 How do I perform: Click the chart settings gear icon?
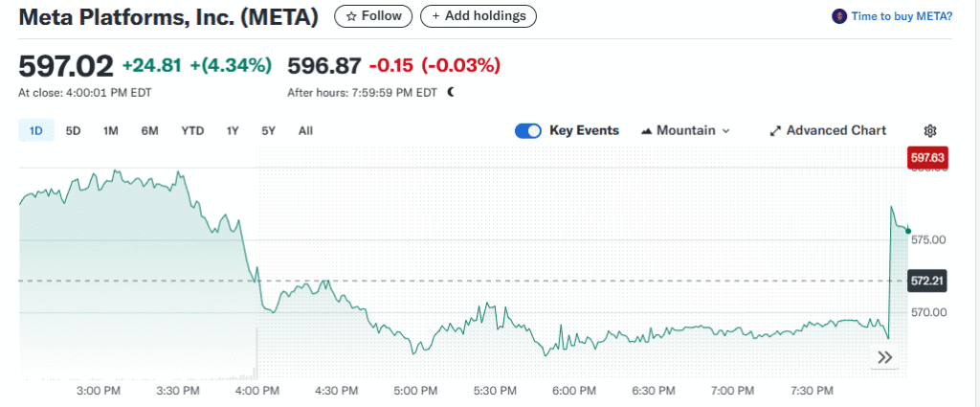[930, 130]
